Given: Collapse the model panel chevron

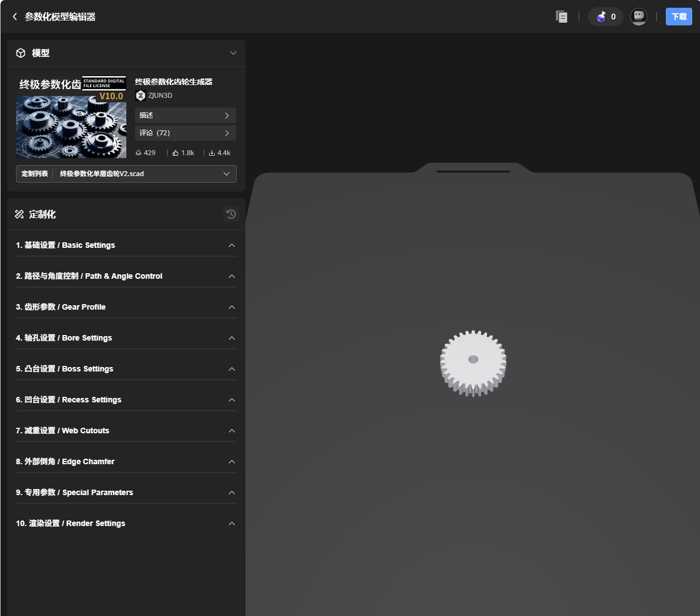Looking at the screenshot, I should pos(233,53).
